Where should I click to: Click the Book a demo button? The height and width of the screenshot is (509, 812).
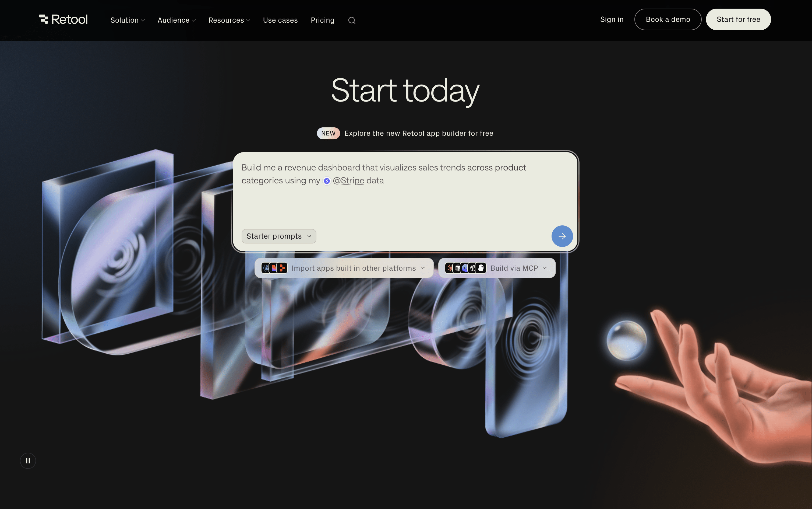pyautogui.click(x=668, y=19)
